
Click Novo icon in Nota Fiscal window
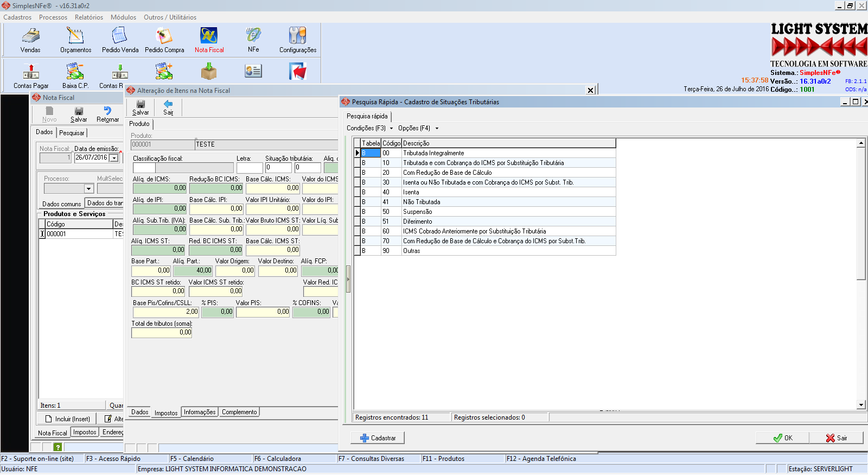click(x=49, y=114)
